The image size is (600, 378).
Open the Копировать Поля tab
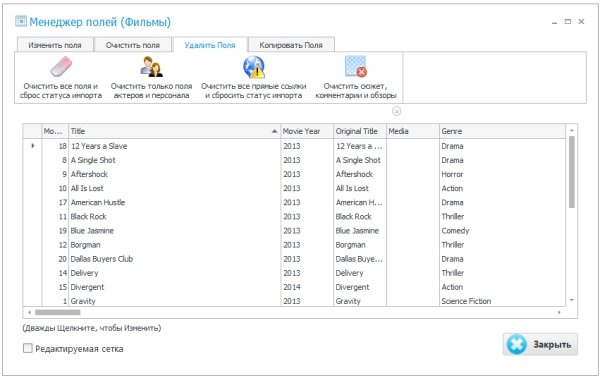tap(291, 45)
